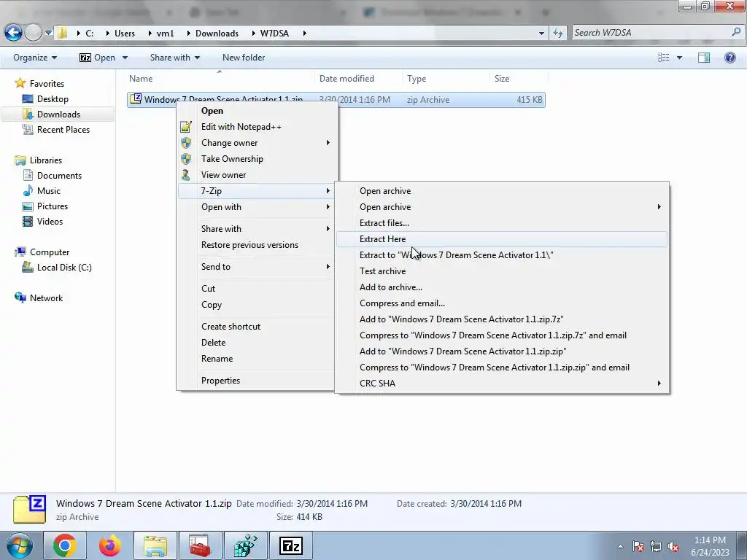This screenshot has width=747, height=560.
Task: Click the search magnifier icon
Action: click(737, 32)
